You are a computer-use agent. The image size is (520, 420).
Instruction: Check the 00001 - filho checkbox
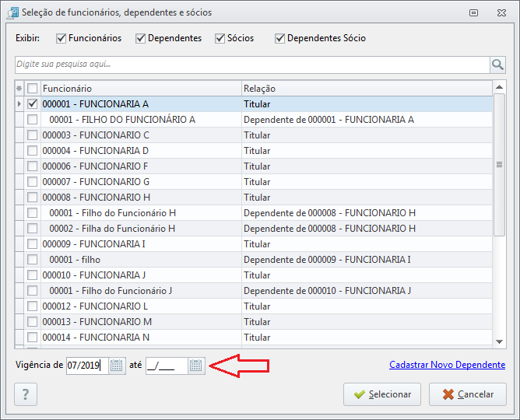coord(32,260)
